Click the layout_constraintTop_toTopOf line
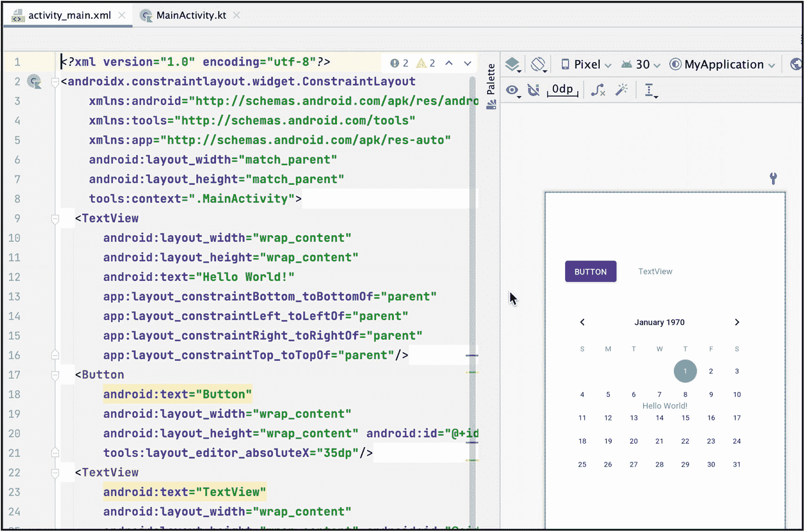The height and width of the screenshot is (532, 805). point(256,355)
